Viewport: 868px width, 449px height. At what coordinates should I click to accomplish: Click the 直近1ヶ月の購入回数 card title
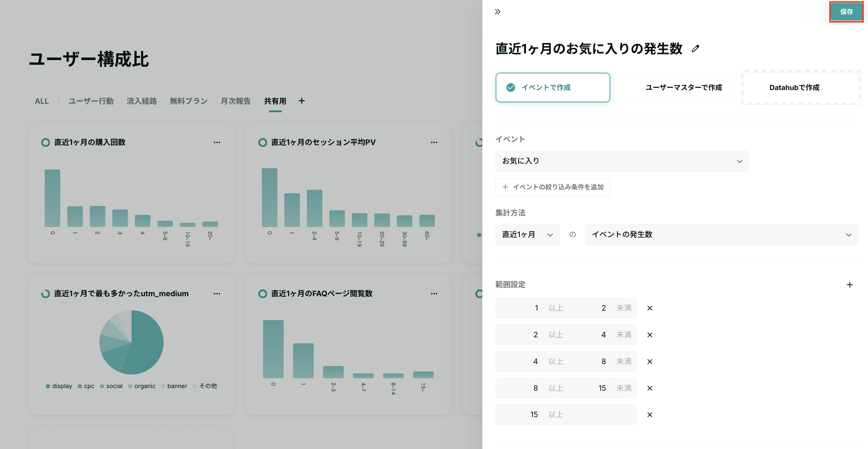pos(90,143)
